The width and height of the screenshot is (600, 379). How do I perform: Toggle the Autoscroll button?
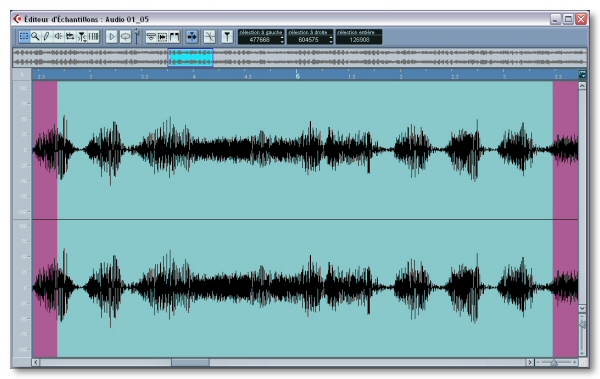click(192, 37)
